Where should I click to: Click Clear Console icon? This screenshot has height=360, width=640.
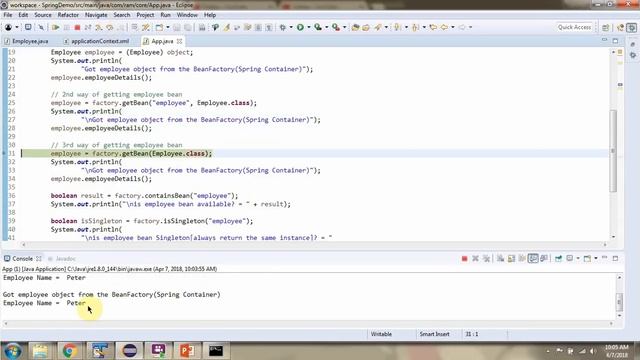click(x=500, y=258)
